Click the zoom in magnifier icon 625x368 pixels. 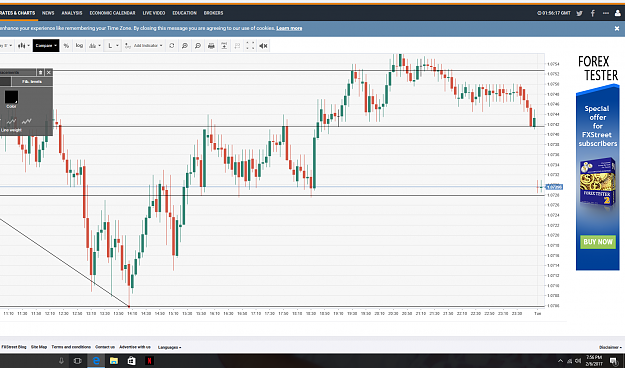185,46
